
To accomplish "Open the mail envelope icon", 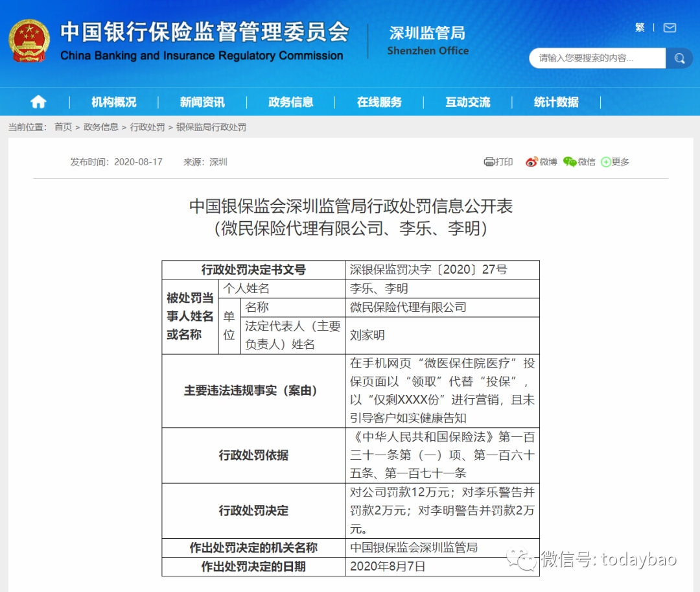I will tap(670, 28).
